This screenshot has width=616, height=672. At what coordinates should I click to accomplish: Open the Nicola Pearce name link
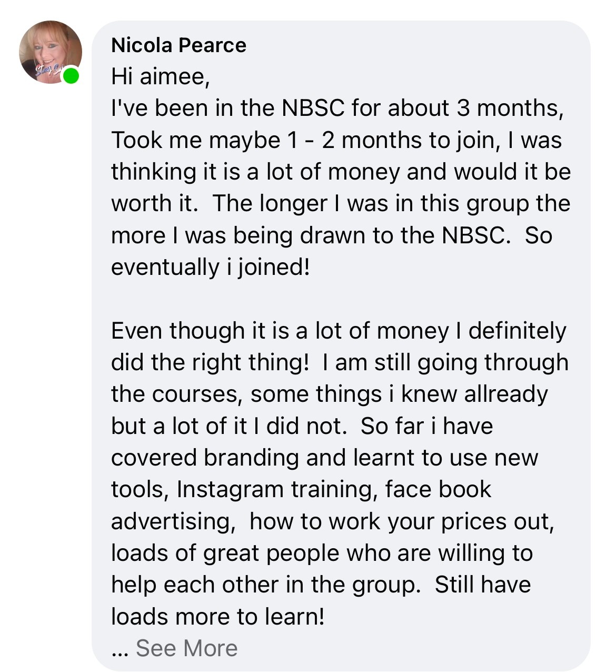178,45
